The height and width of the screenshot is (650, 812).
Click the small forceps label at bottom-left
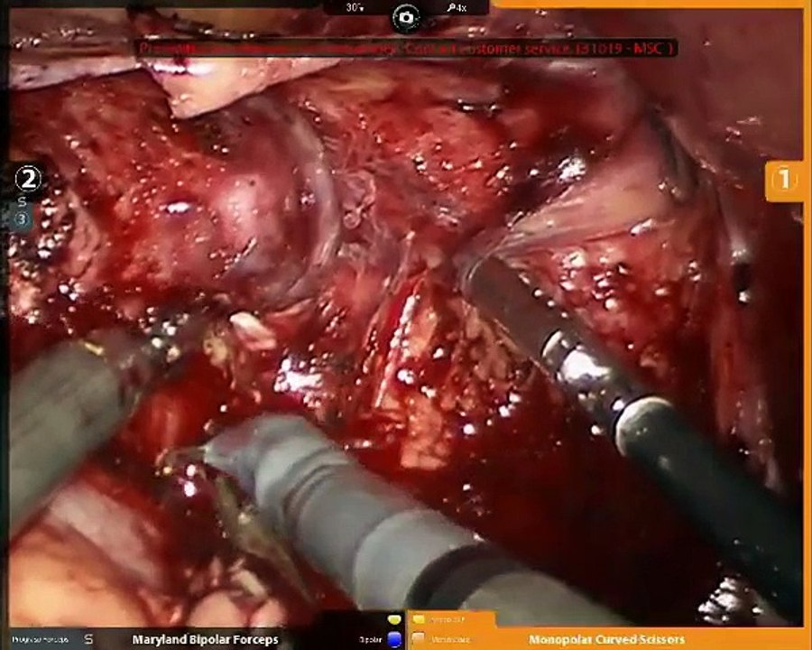coord(40,640)
